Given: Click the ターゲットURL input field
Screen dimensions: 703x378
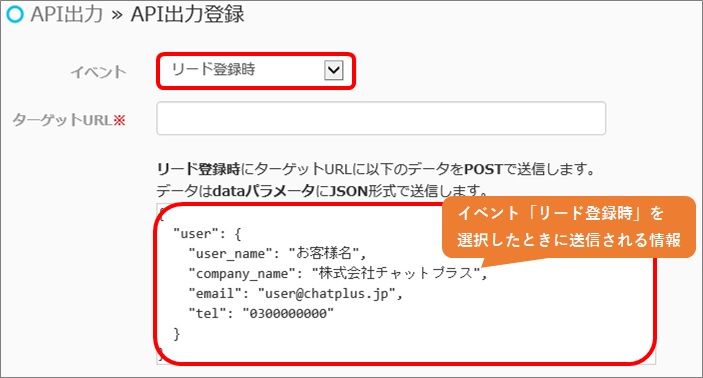Looking at the screenshot, I should pyautogui.click(x=381, y=118).
